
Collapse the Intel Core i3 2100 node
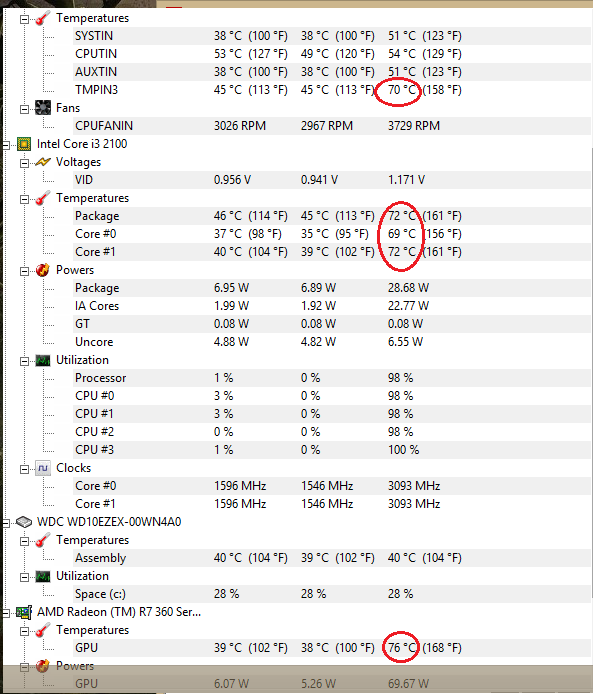coord(6,145)
